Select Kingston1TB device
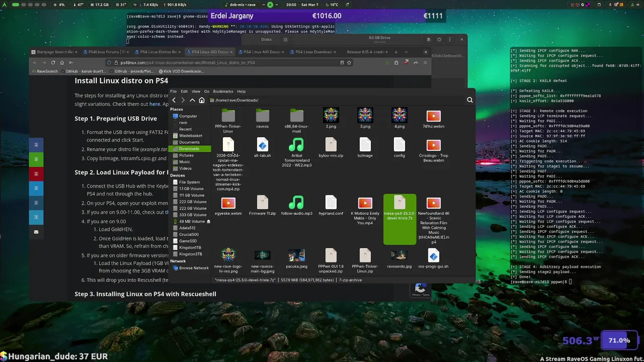644x362 pixels. click(190, 247)
